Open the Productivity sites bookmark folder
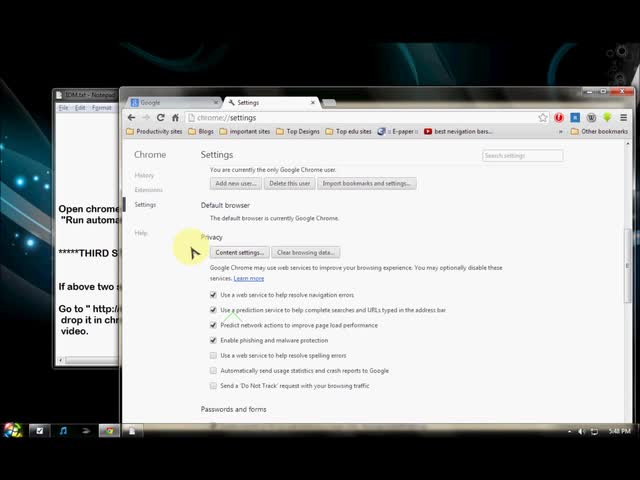The image size is (640, 480). tap(154, 131)
